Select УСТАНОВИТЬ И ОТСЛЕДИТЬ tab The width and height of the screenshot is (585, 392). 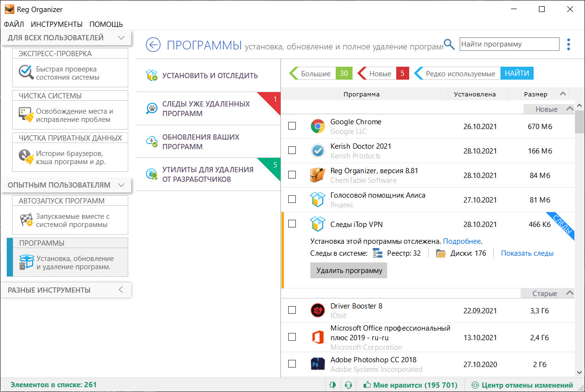[208, 76]
